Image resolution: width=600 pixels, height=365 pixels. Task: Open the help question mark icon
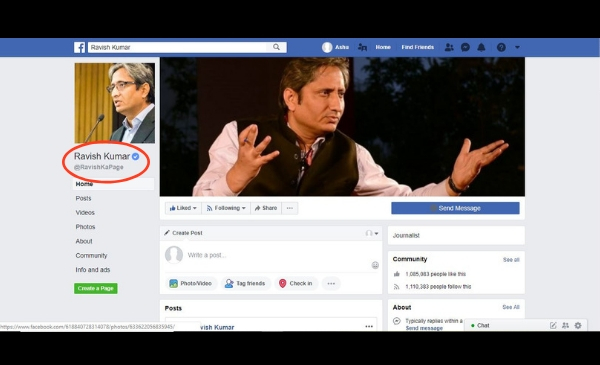tap(501, 47)
